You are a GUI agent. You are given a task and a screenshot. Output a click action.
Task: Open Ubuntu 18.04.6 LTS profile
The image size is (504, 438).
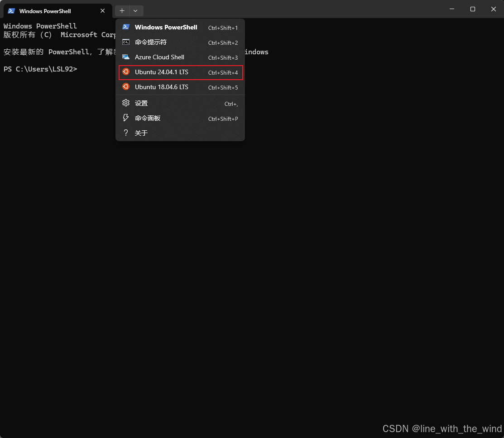point(180,87)
